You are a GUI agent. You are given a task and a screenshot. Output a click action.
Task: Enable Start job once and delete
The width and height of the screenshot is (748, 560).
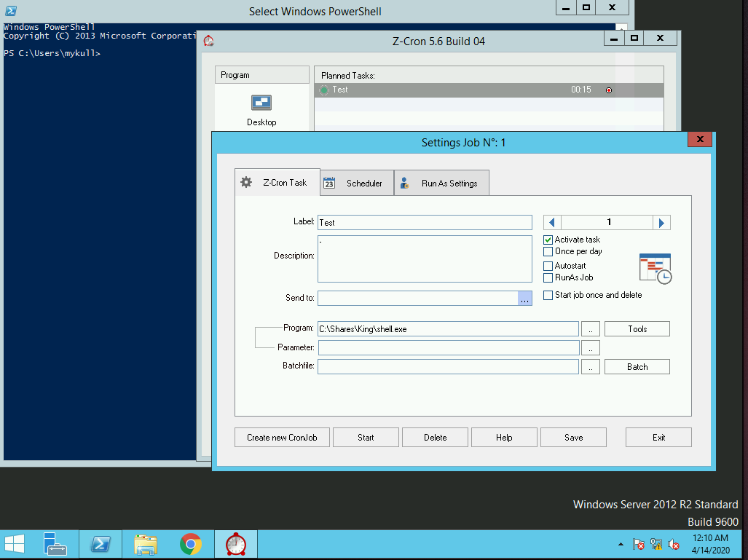[x=548, y=295]
